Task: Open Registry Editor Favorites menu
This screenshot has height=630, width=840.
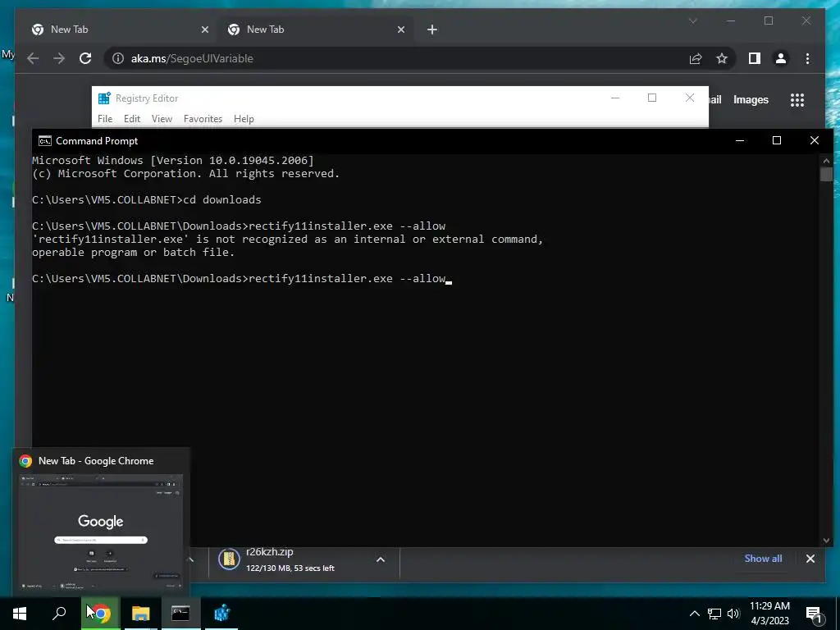Action: point(203,119)
